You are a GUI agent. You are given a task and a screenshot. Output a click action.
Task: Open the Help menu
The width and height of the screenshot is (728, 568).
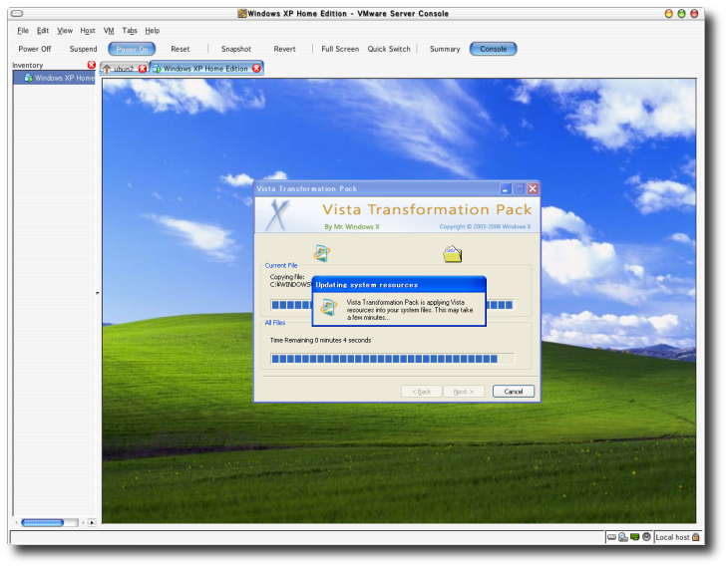(153, 31)
